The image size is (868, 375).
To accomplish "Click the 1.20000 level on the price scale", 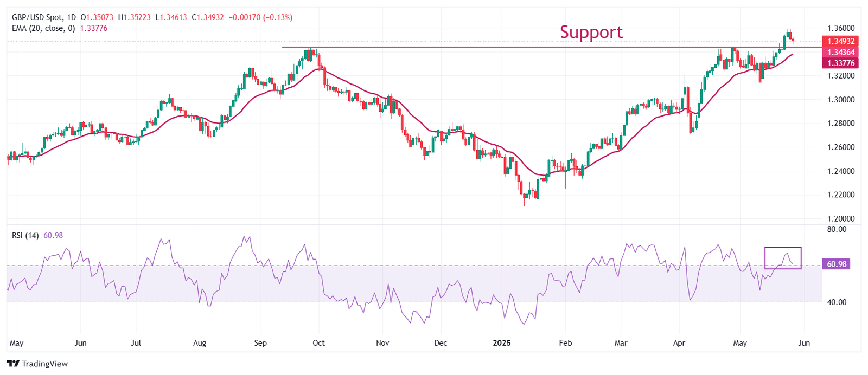I will coord(841,218).
